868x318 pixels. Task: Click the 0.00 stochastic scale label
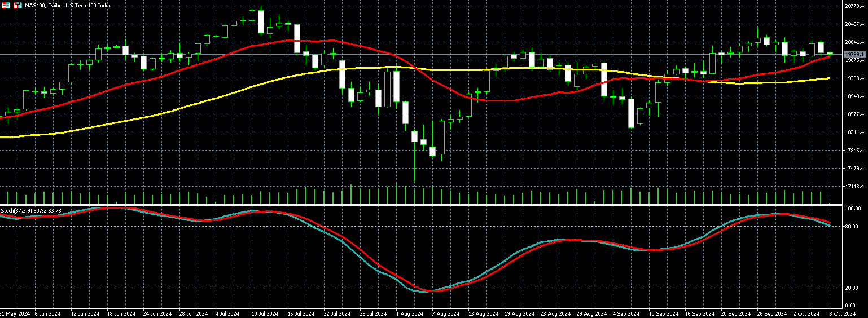tap(851, 306)
